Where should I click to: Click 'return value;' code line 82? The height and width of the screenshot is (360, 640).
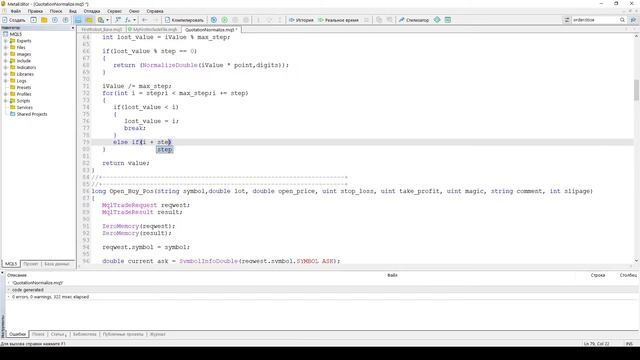[x=126, y=163]
